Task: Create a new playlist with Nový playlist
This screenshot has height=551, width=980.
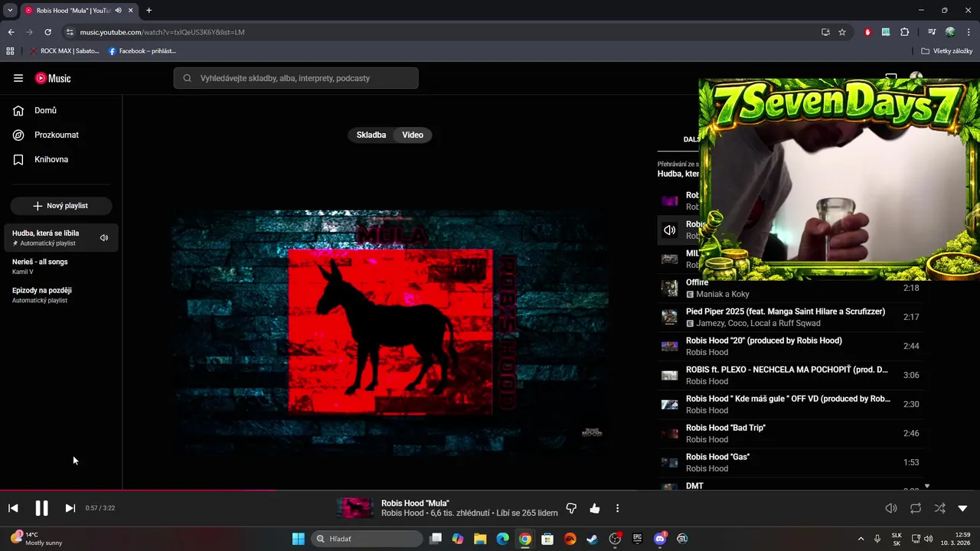Action: [61, 206]
